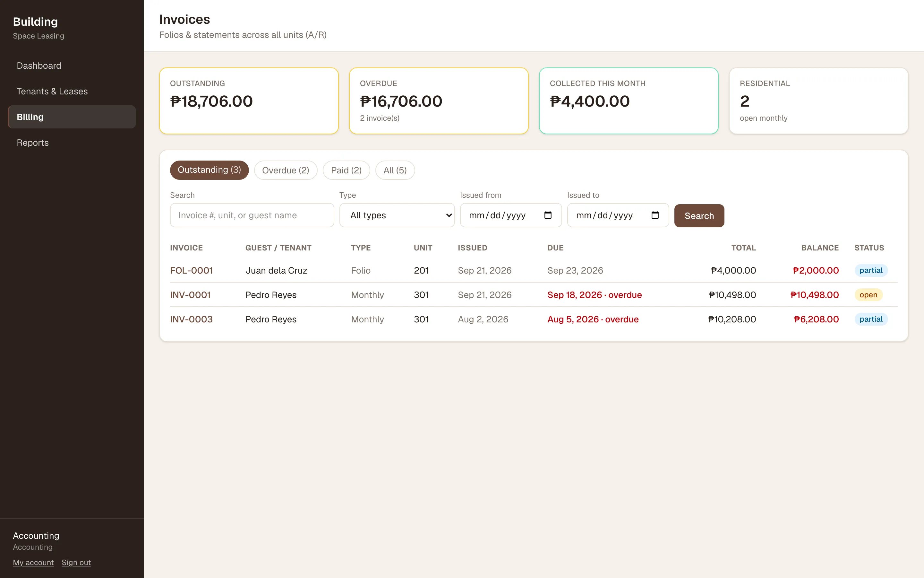The image size is (924, 578).
Task: Click the Building Space Leasing logo text
Action: tap(38, 28)
